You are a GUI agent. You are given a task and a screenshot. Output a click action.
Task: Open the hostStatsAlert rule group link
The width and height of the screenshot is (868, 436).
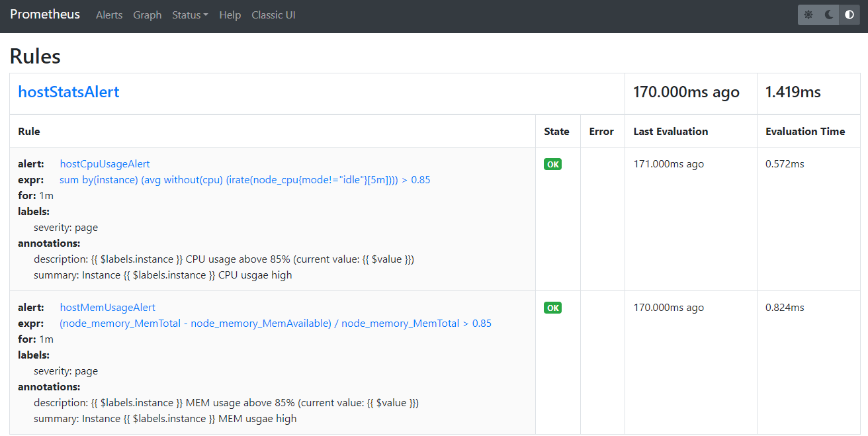click(69, 92)
